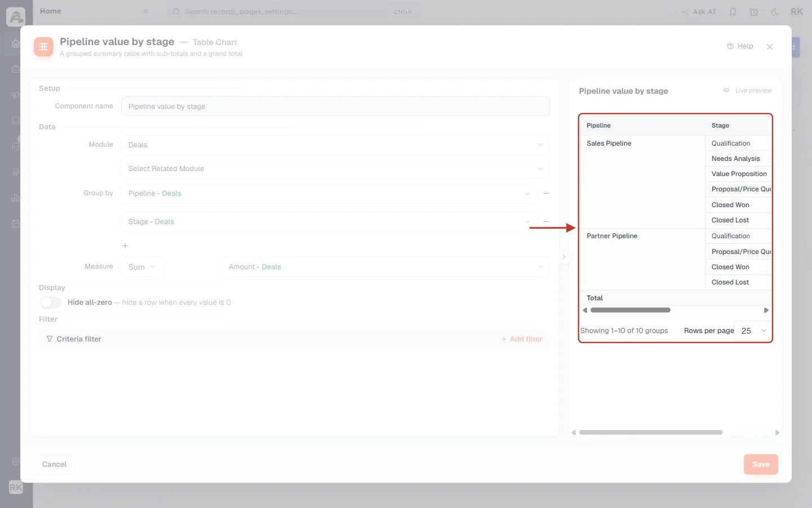812x508 pixels.
Task: Open the inbox tray icon in the sidebar
Action: [x=16, y=120]
